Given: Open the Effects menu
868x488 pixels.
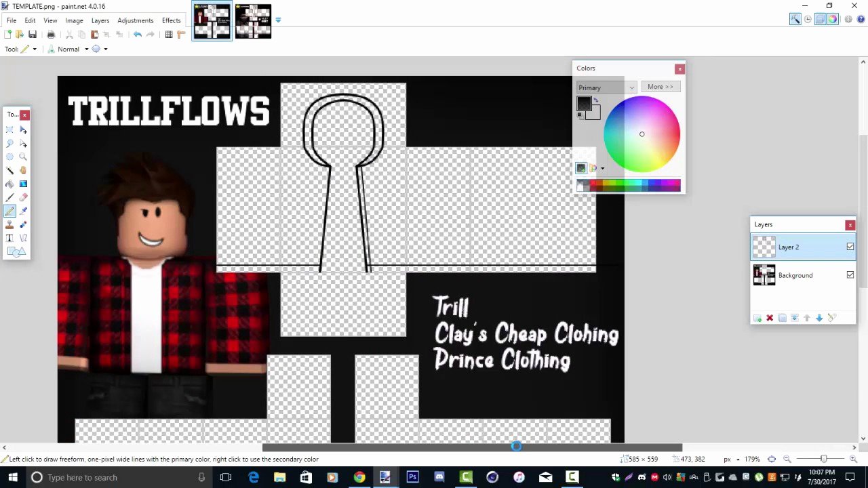Looking at the screenshot, I should [x=171, y=20].
